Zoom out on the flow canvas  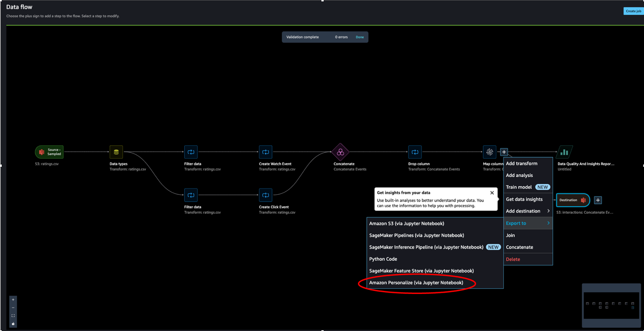coord(13,308)
